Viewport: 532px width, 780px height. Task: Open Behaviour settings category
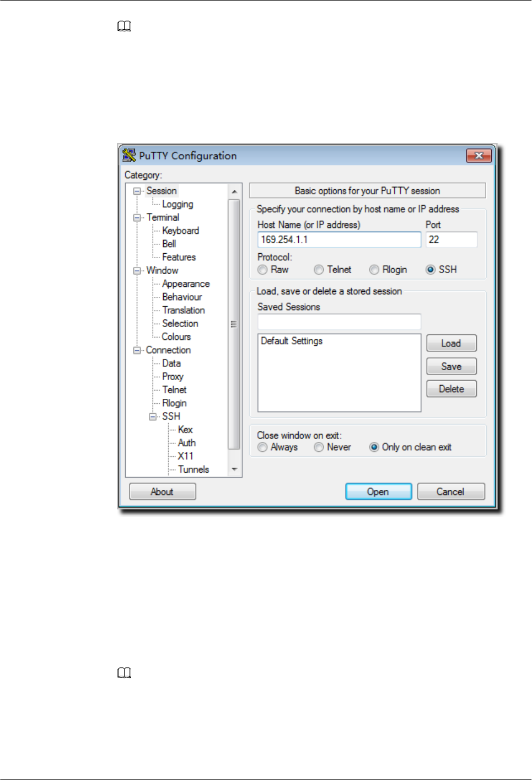(182, 297)
